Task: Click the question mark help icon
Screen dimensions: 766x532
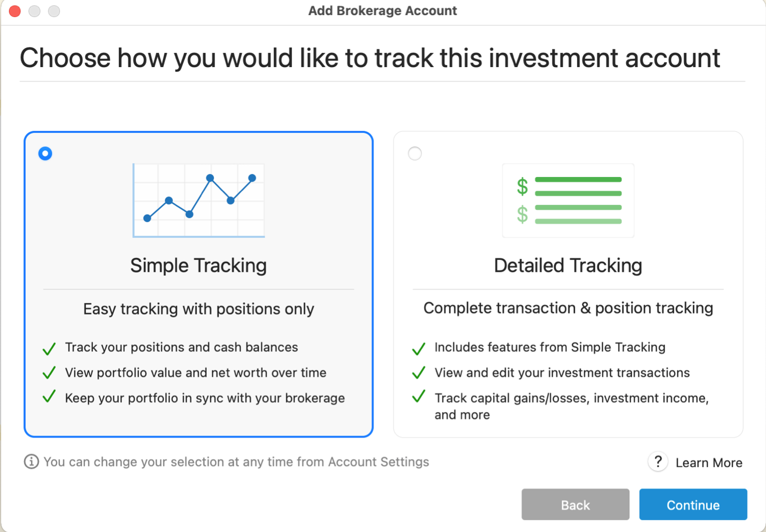Action: (658, 461)
